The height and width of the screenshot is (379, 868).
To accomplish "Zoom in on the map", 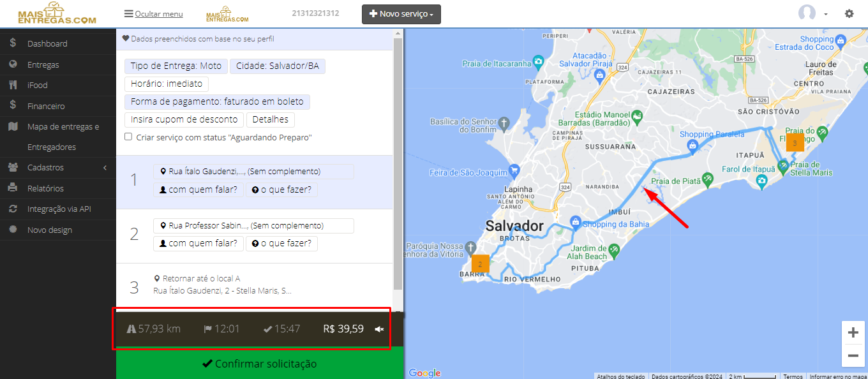I will pos(853,332).
